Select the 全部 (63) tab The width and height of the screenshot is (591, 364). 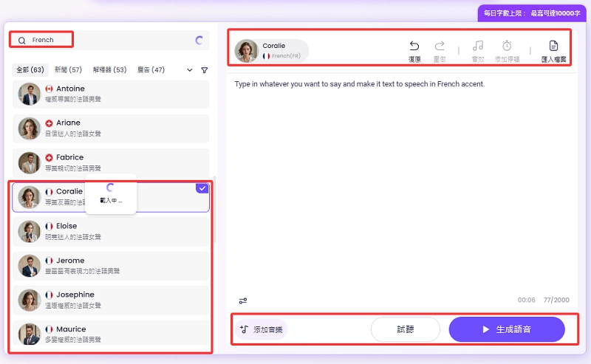30,69
